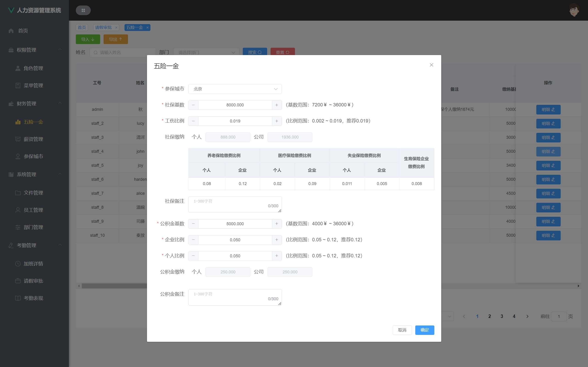Increase 个人比例 with plus icon

(277, 256)
